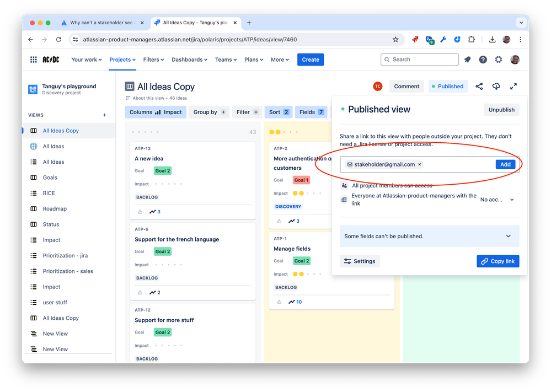Viewport: 551px width, 392px height.
Task: Open Jira settings gear icon
Action: (x=498, y=60)
